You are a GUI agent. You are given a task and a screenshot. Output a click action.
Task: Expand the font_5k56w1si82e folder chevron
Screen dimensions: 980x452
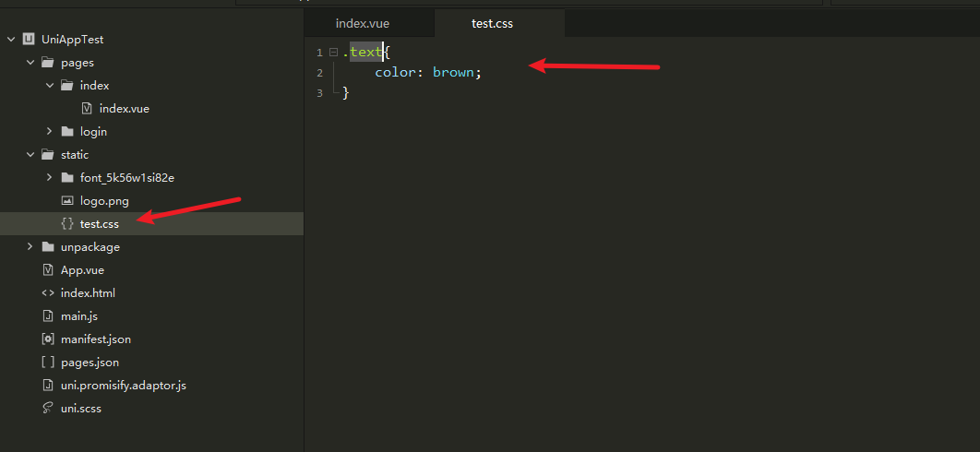click(x=50, y=177)
